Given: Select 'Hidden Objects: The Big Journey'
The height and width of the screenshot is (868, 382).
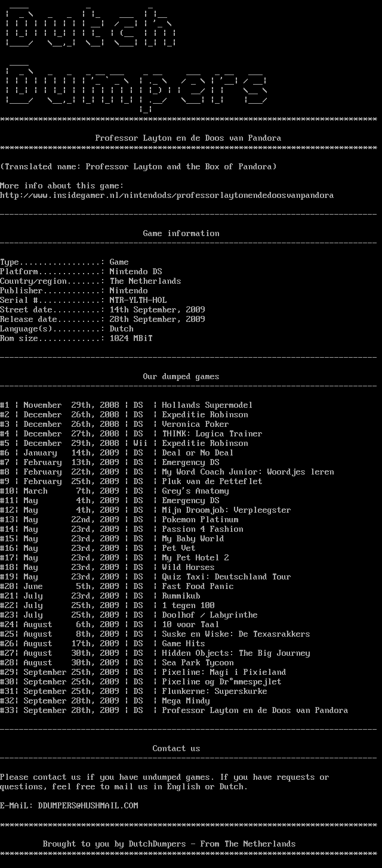Looking at the screenshot, I should click(236, 653).
